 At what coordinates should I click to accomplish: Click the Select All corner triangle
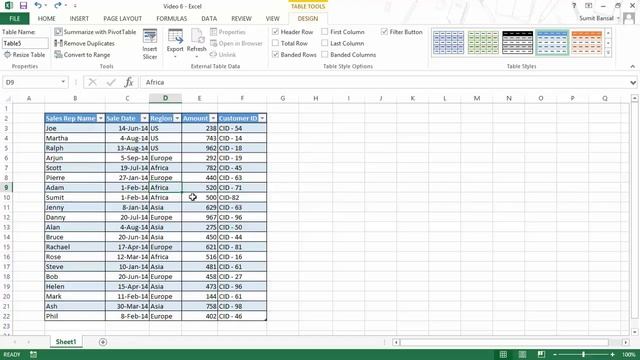[x=8, y=98]
